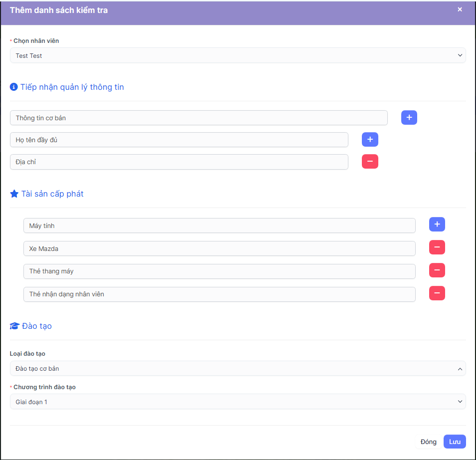
Task: Click the Thẻ thang máy input field
Action: (219, 271)
